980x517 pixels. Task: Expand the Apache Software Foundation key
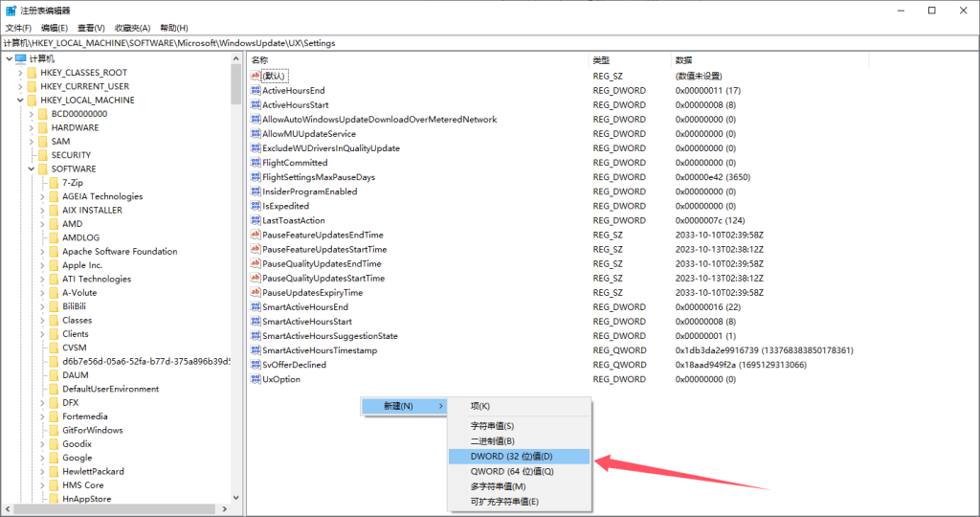42,252
